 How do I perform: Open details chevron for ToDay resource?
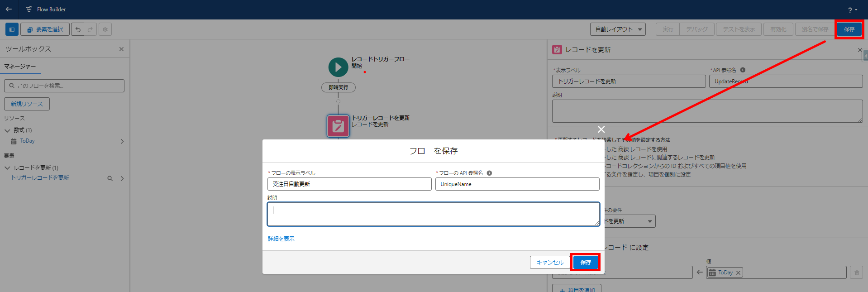[x=122, y=141]
